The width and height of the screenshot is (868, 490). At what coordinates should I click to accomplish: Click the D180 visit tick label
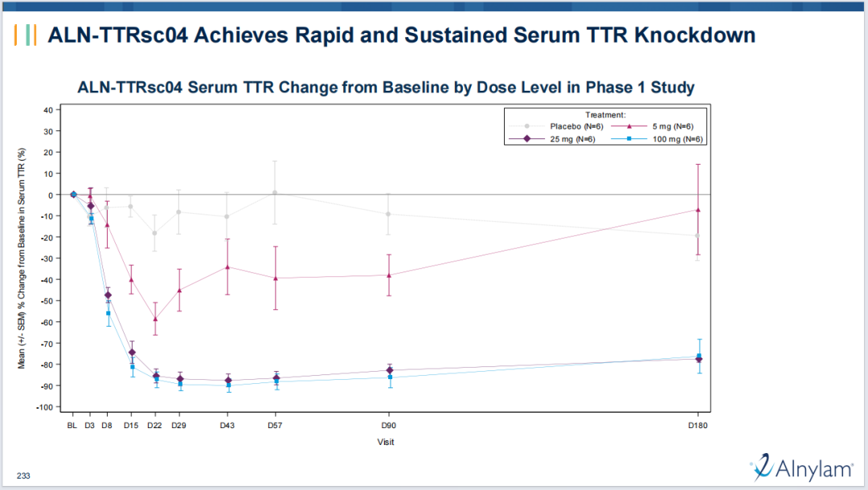tap(698, 424)
